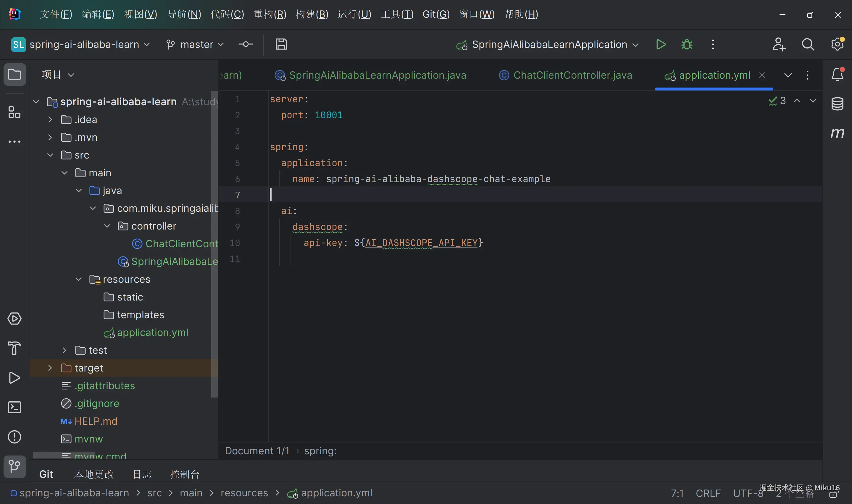The image size is (852, 504).
Task: Open the Database tool window
Action: tap(837, 104)
